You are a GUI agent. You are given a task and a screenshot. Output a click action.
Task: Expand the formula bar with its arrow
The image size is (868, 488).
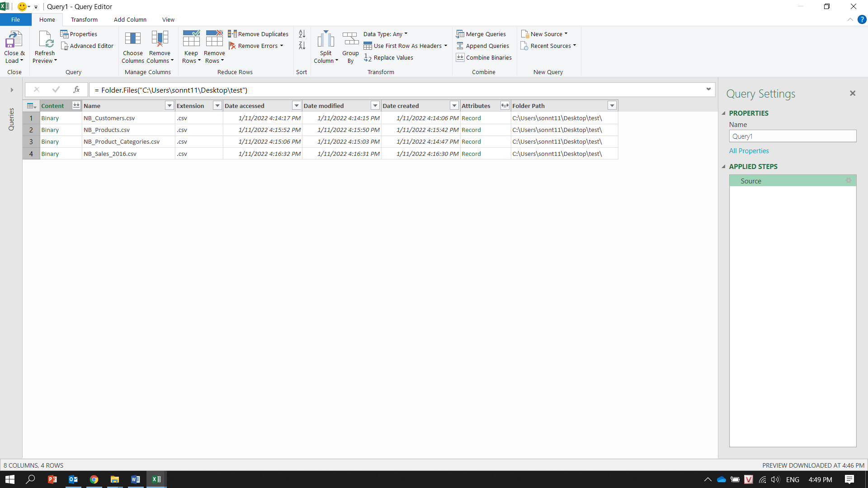pyautogui.click(x=708, y=89)
